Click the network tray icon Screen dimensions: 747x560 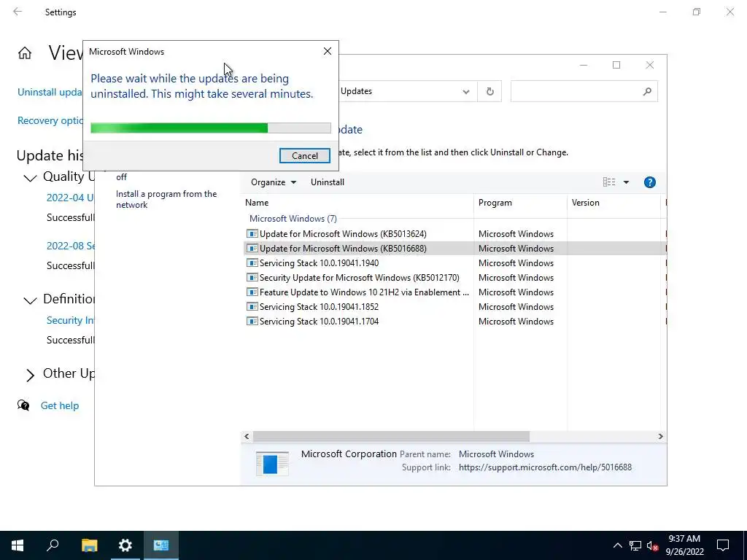pyautogui.click(x=635, y=545)
